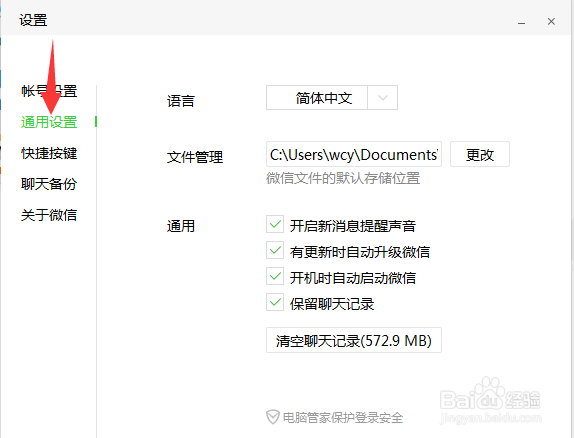Expand the language dropdown arrow
The height and width of the screenshot is (438, 574).
coord(383,98)
